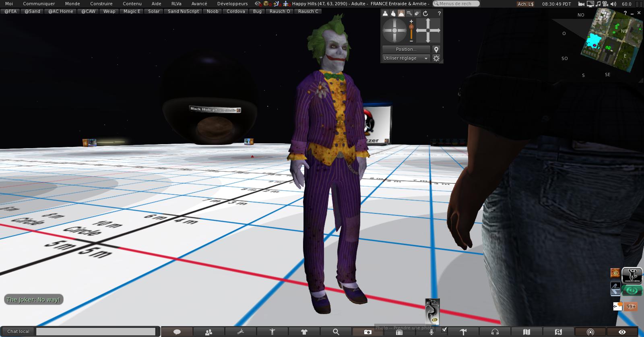Open the T-shirt appearance button

[x=304, y=332]
